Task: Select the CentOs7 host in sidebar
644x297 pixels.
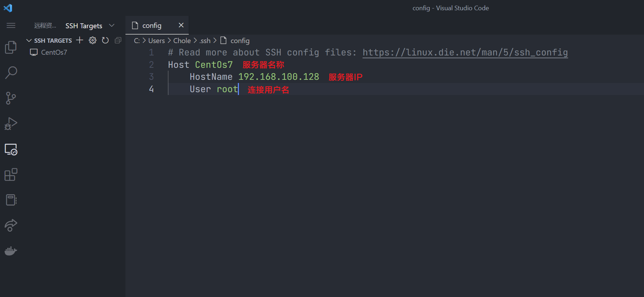Action: (54, 52)
